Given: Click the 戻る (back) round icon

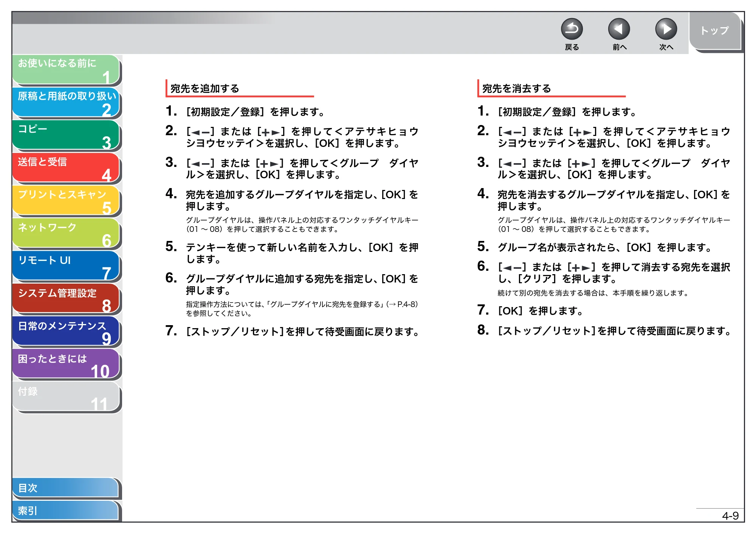Looking at the screenshot, I should point(572,29).
